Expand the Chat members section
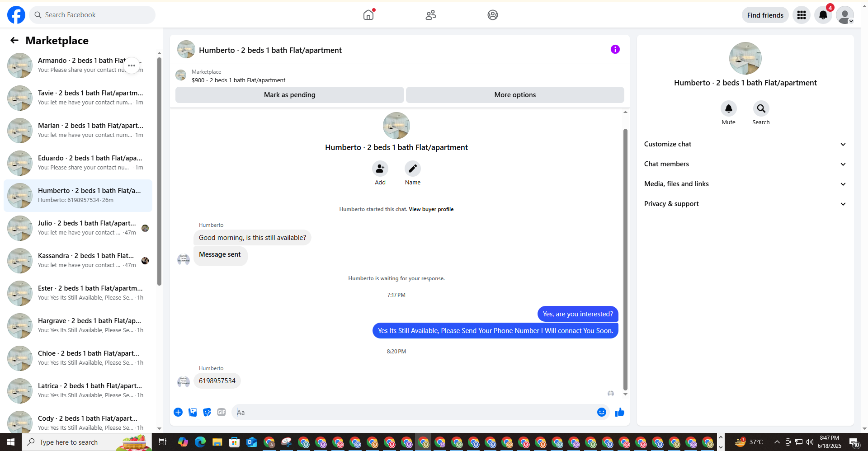Image resolution: width=868 pixels, height=451 pixels. point(745,164)
